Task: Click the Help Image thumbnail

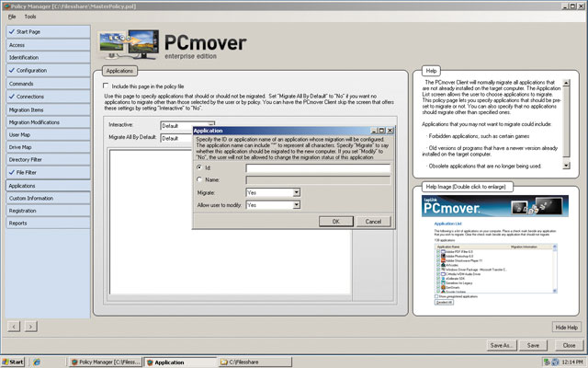Action: 495,249
